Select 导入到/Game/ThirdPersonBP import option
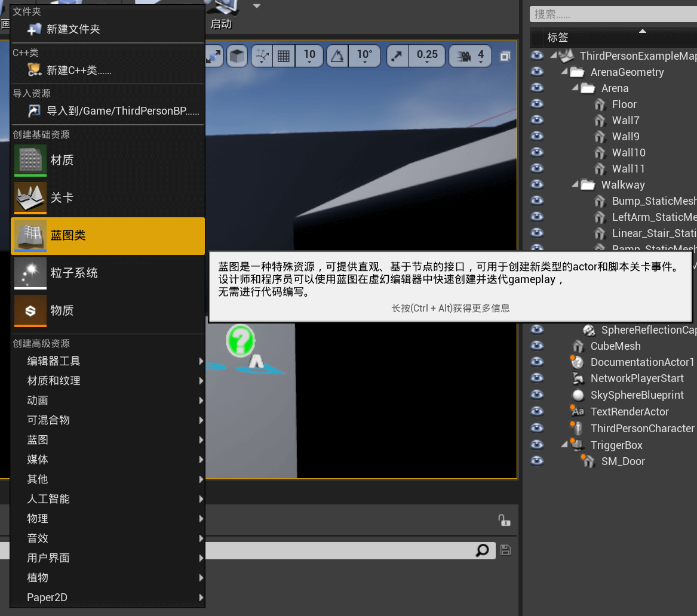Image resolution: width=697 pixels, height=616 pixels. [x=108, y=110]
